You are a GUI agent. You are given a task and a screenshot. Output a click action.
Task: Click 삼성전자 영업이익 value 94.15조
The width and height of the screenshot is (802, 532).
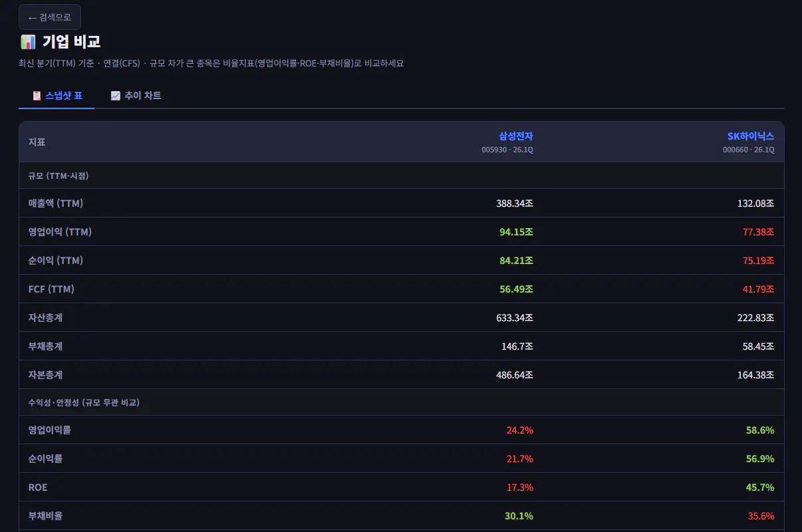click(x=517, y=232)
